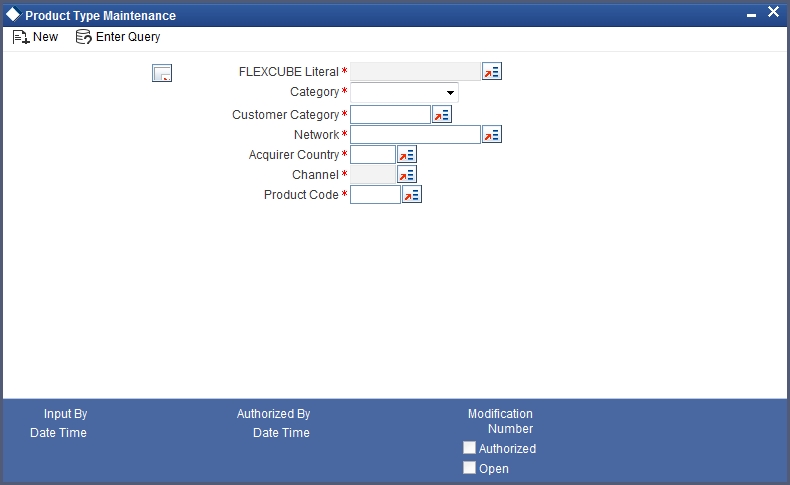Screen dimensions: 790x485
Task: Click New to create a record
Action: [x=35, y=37]
